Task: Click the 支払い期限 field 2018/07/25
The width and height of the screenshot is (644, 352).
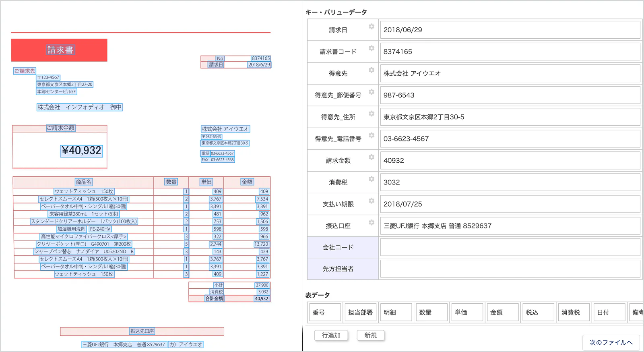Action: pos(510,204)
